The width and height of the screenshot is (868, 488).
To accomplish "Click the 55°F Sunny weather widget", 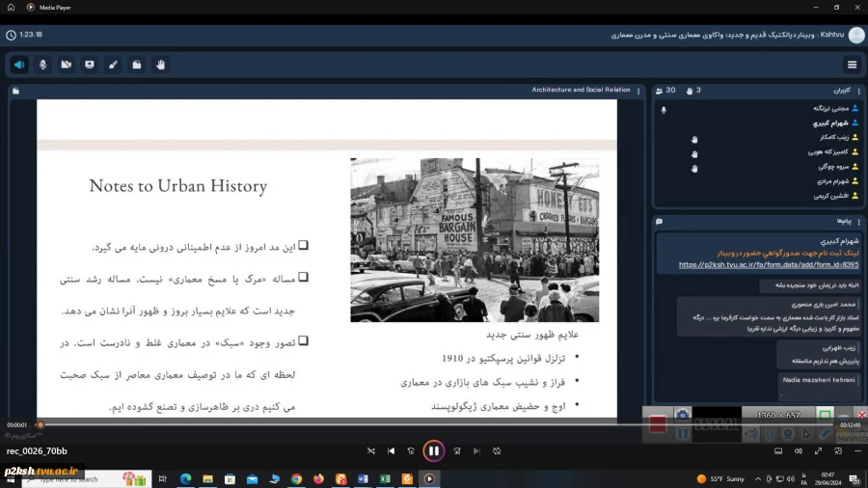I will coord(720,479).
